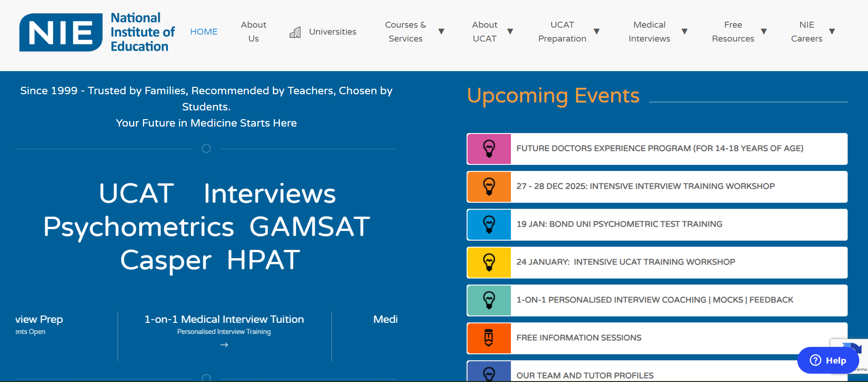This screenshot has height=382, width=868.
Task: Expand the Courses & Services dropdown arrow
Action: pyautogui.click(x=441, y=31)
